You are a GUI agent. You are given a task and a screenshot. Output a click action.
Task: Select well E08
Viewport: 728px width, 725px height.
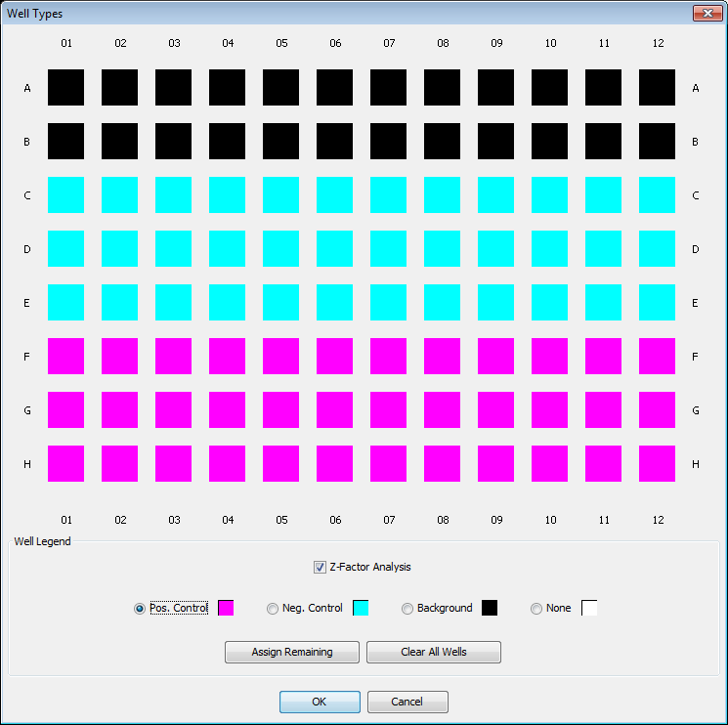[x=442, y=303]
